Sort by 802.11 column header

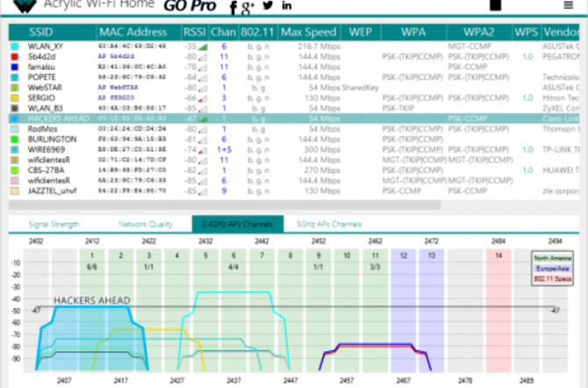[x=258, y=32]
